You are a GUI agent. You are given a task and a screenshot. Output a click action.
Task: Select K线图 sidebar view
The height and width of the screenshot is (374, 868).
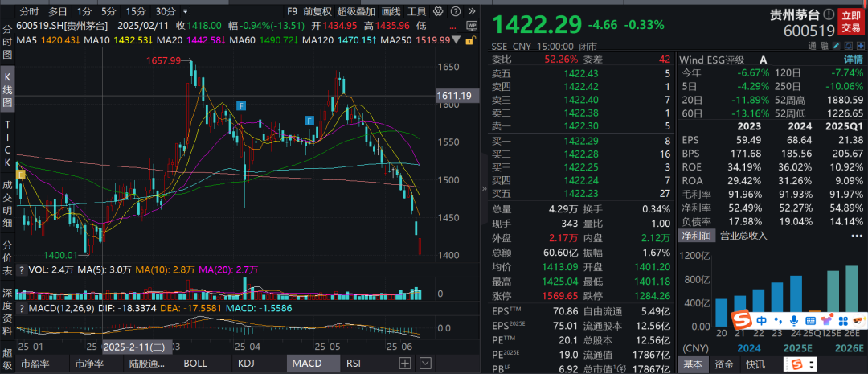coord(7,88)
